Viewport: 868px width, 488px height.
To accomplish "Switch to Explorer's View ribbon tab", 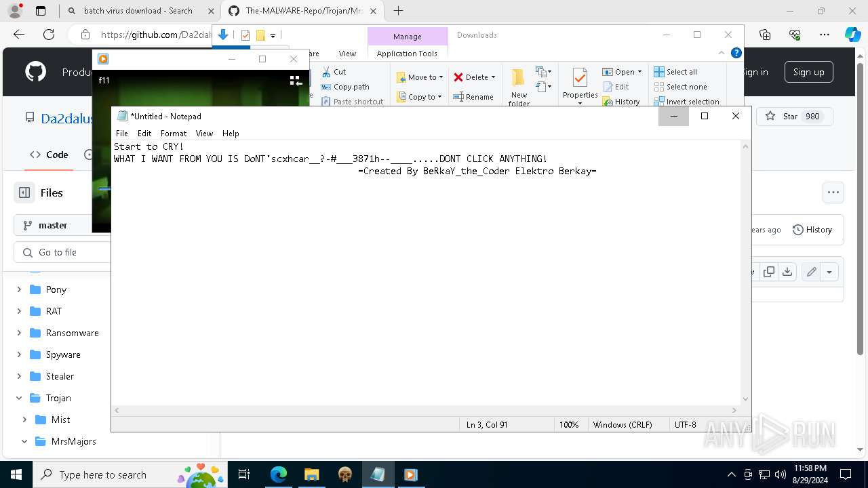I will [347, 54].
